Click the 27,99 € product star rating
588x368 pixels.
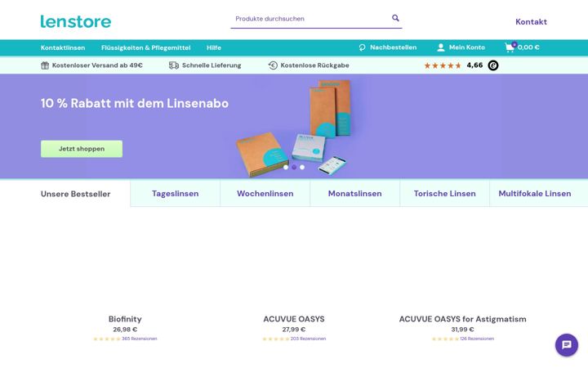[276, 339]
